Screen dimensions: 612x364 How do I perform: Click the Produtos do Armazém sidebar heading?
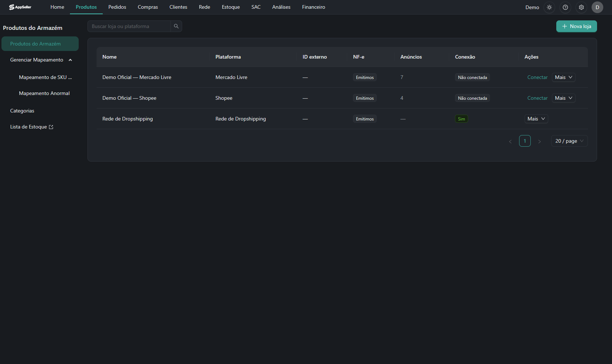coord(32,28)
